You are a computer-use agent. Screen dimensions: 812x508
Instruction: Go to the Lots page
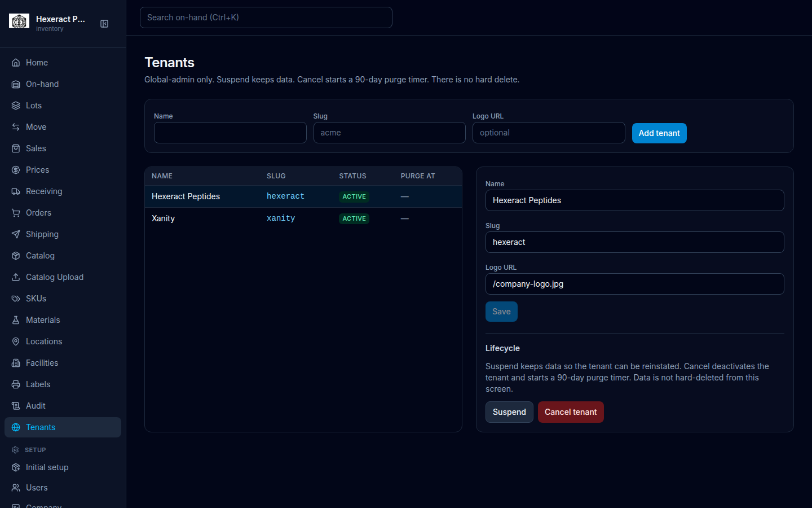pyautogui.click(x=63, y=106)
